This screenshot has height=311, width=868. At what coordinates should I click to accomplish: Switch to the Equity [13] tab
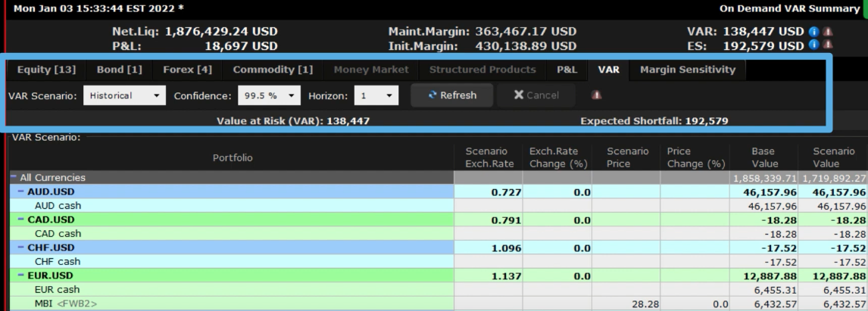click(x=44, y=70)
